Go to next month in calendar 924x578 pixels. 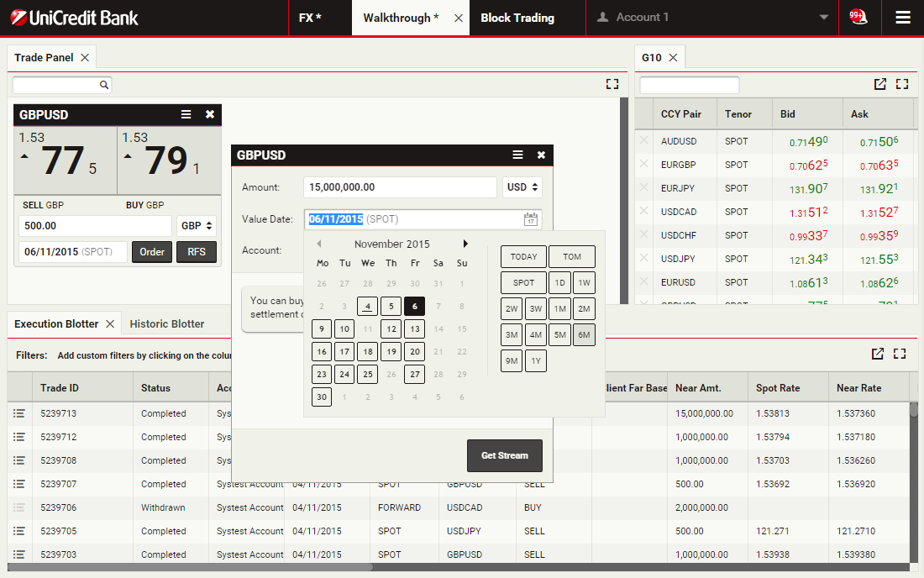[465, 244]
